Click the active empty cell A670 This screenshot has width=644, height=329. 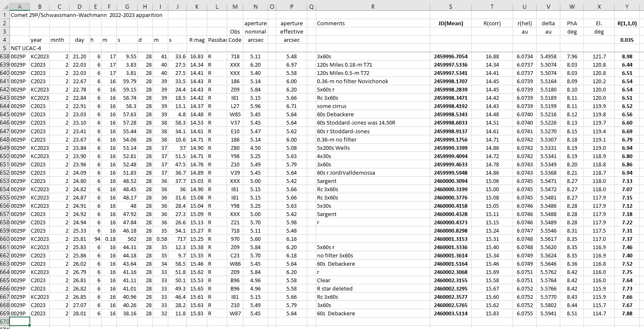19,322
